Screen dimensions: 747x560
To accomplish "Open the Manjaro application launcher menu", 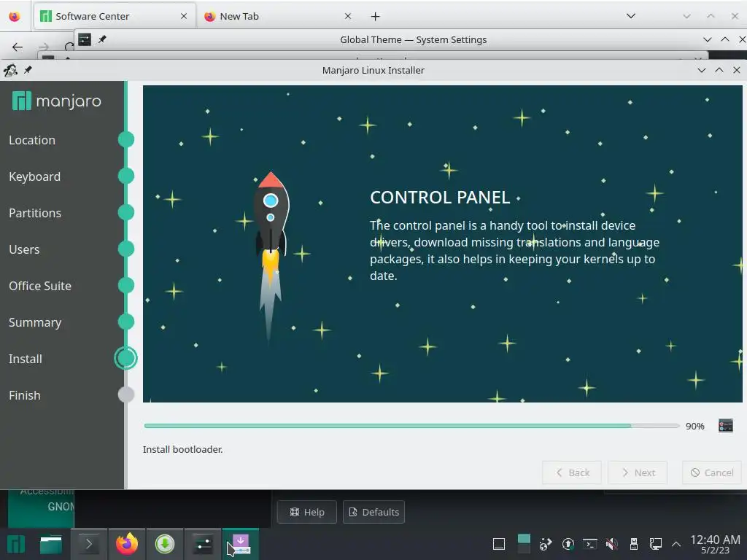I will [x=16, y=544].
